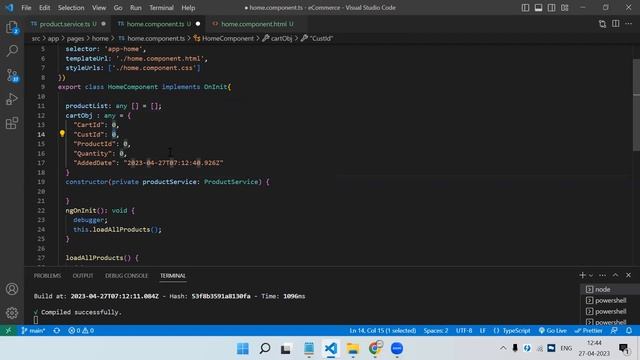Close the terminal panel
Viewport: 640px width, 360px height.
coord(629,275)
